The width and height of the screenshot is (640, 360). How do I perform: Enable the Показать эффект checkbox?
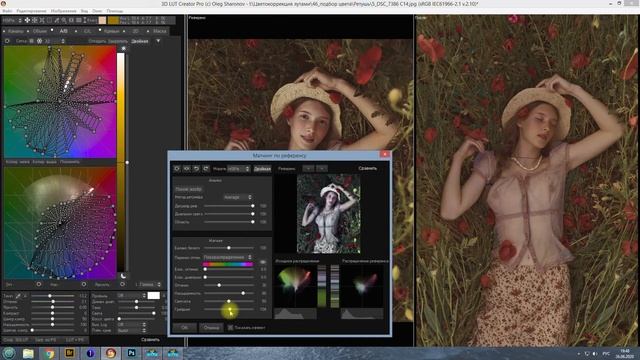click(x=231, y=327)
